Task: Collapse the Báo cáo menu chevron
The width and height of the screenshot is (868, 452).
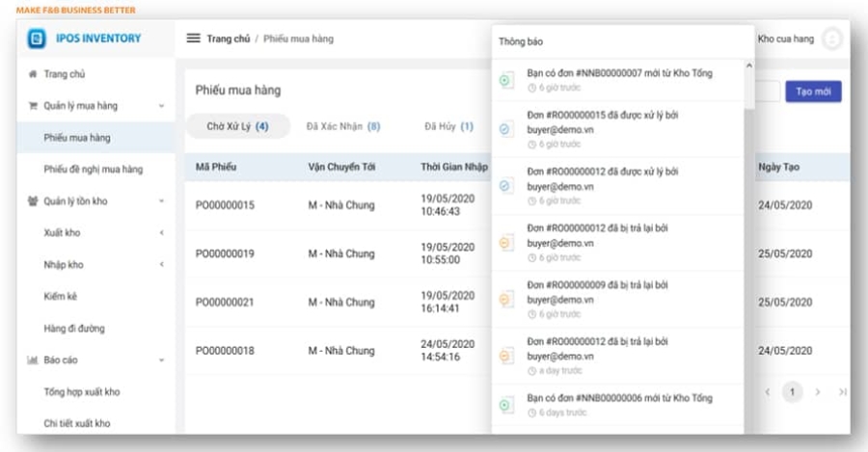Action: (x=162, y=360)
